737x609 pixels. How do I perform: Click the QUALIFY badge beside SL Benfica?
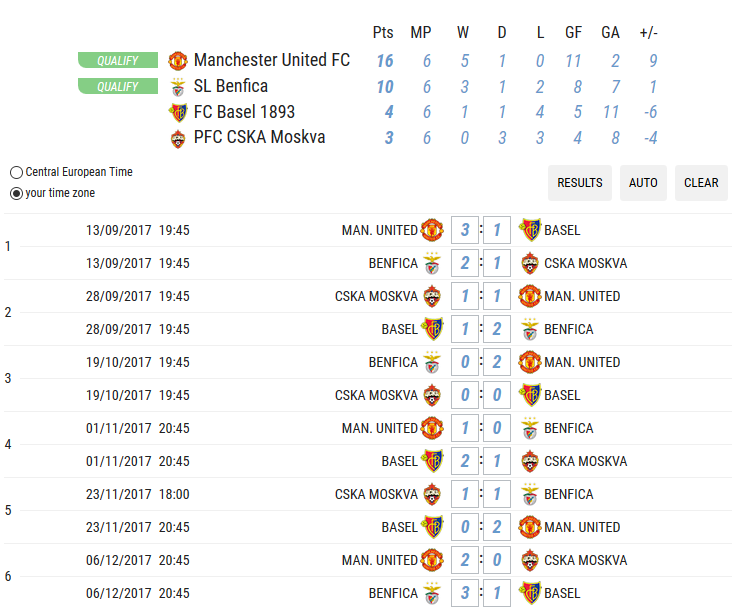pyautogui.click(x=118, y=86)
